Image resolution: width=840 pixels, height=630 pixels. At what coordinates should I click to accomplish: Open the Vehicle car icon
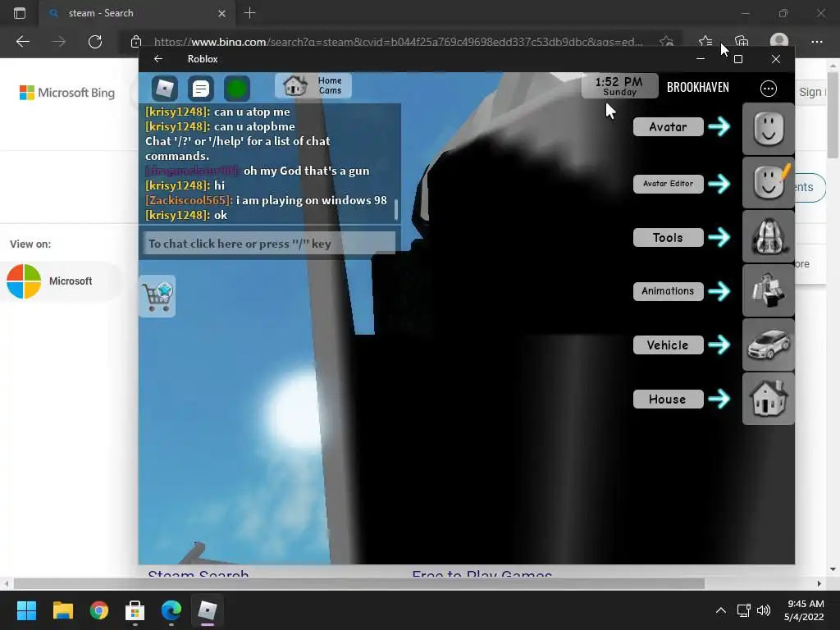(768, 345)
